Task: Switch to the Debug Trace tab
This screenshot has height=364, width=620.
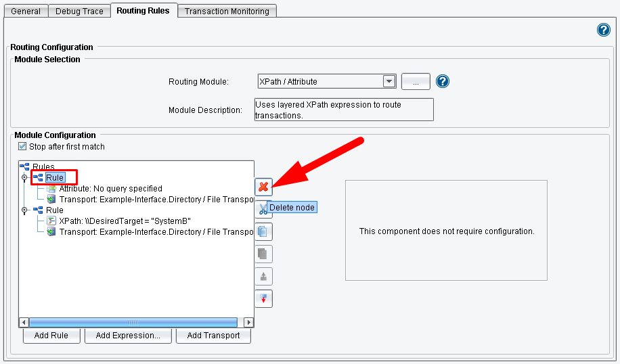Action: click(78, 11)
